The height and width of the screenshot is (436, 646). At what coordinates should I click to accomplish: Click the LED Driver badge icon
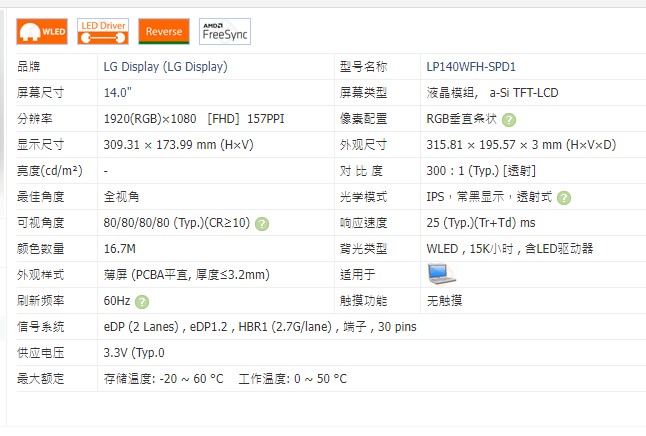103,31
